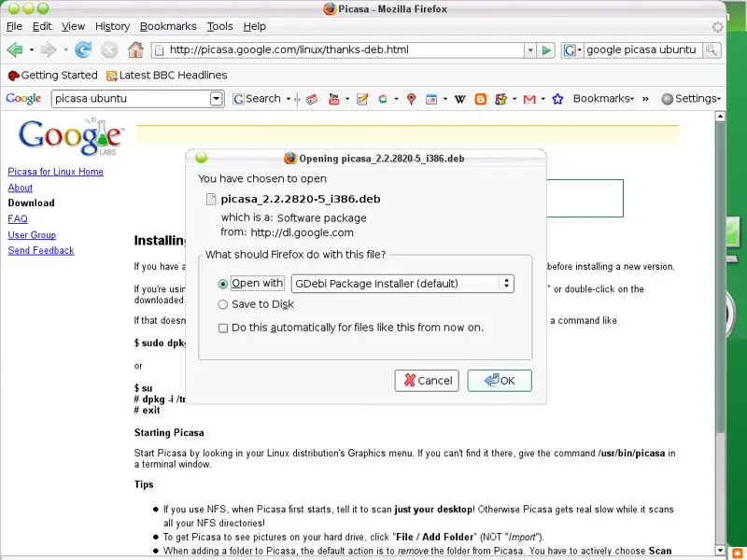This screenshot has width=747, height=560.
Task: Select the 'Save to Disk' radio option
Action: point(222,304)
